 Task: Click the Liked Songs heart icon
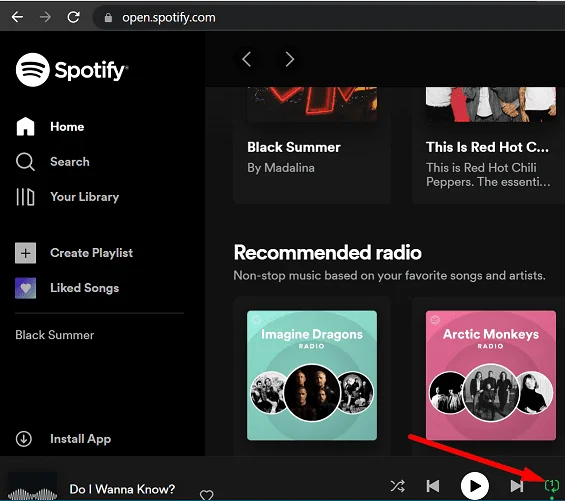pos(25,288)
